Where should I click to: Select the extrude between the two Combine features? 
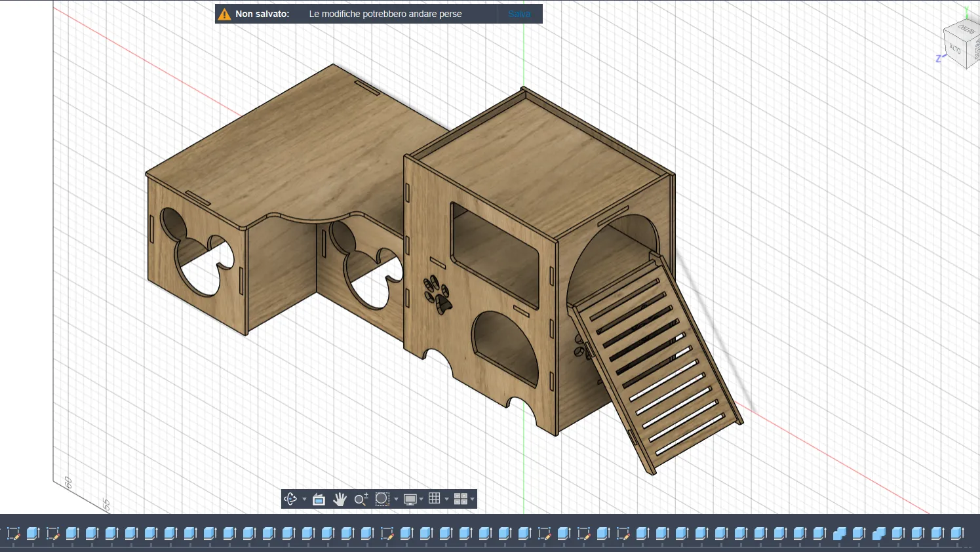pos(859,534)
